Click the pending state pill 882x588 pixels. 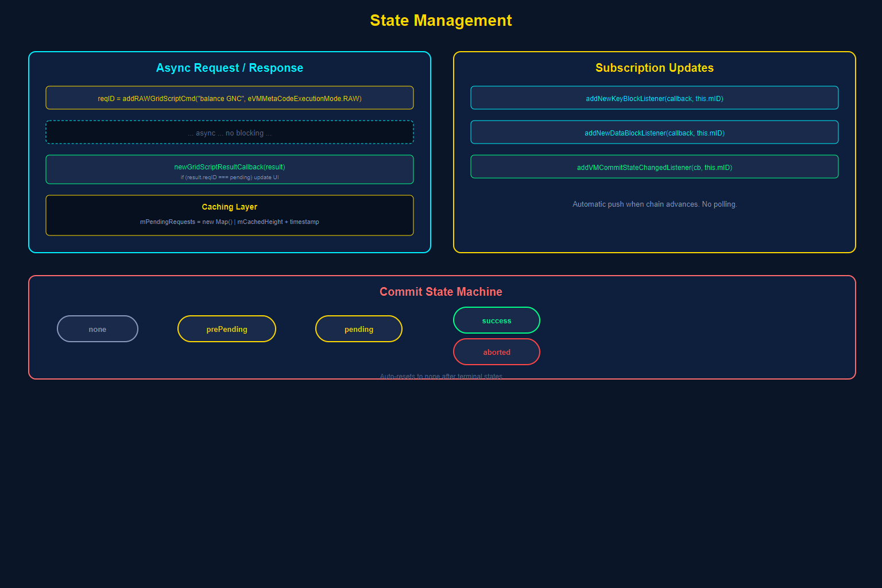(x=358, y=328)
